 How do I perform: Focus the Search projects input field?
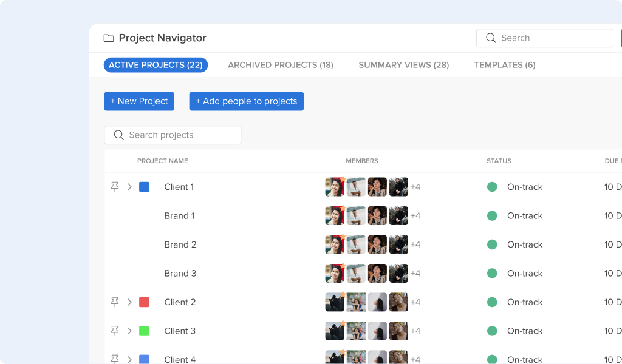(173, 135)
